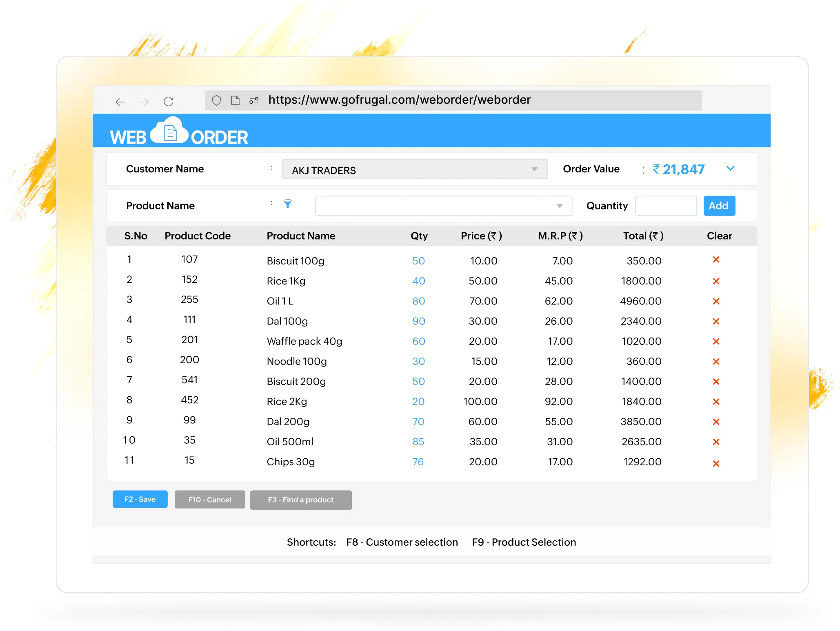The image size is (840, 631).
Task: Click the Web Order cloud logo
Action: [x=169, y=131]
